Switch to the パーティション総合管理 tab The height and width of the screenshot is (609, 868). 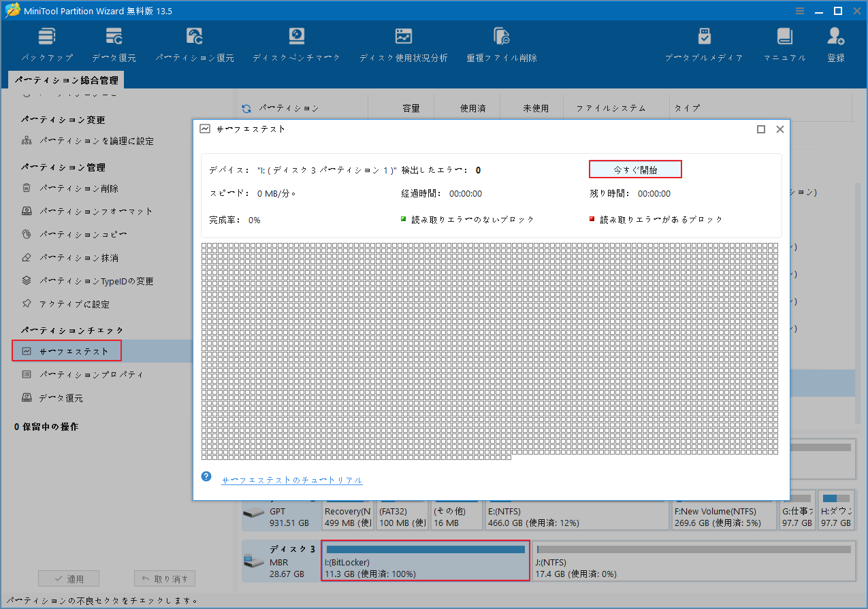click(65, 80)
